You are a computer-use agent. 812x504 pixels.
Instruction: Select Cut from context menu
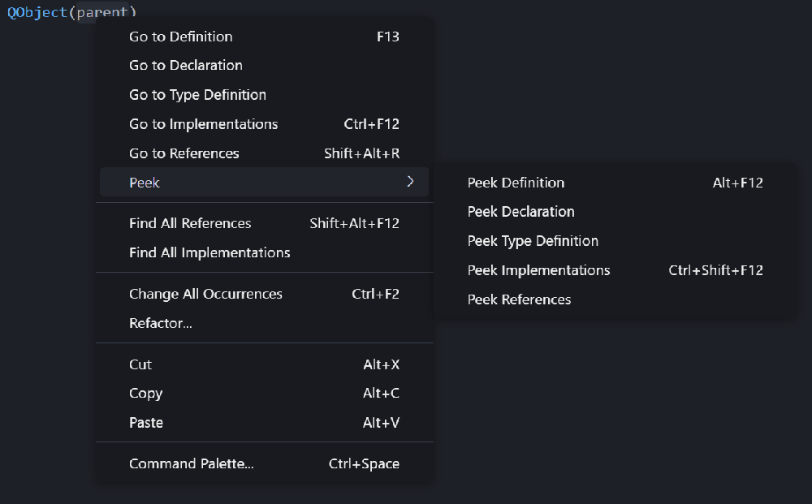[140, 364]
